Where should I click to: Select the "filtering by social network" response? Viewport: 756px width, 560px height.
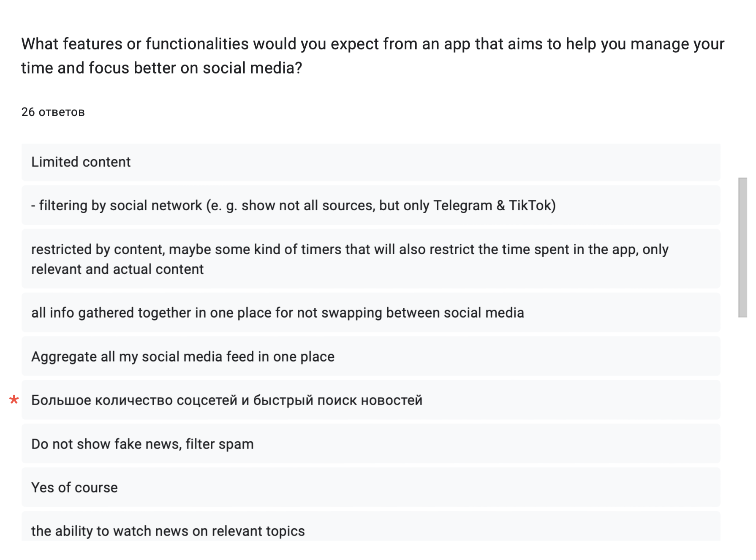293,206
